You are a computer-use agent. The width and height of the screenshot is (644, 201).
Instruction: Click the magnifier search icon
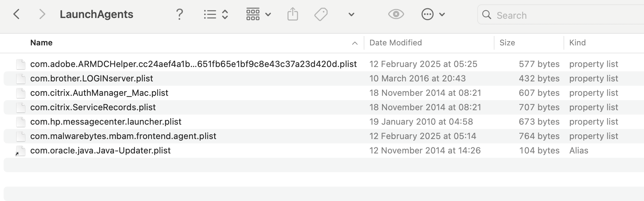click(x=487, y=15)
